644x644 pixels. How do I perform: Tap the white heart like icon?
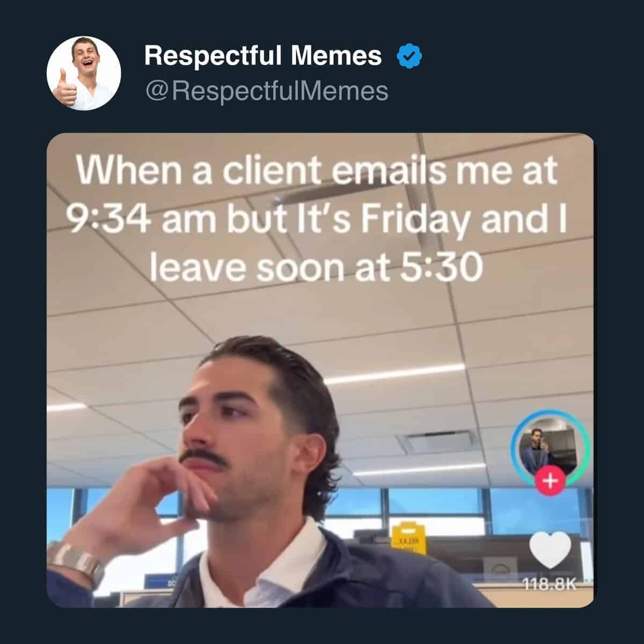coord(550,550)
